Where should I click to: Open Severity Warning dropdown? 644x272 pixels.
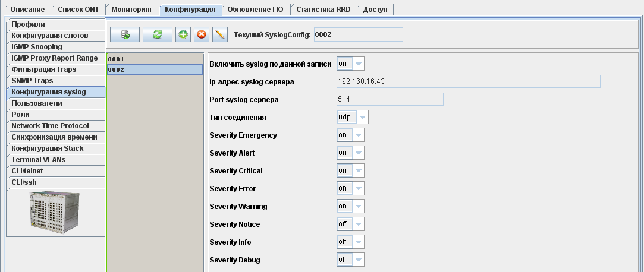coord(350,206)
